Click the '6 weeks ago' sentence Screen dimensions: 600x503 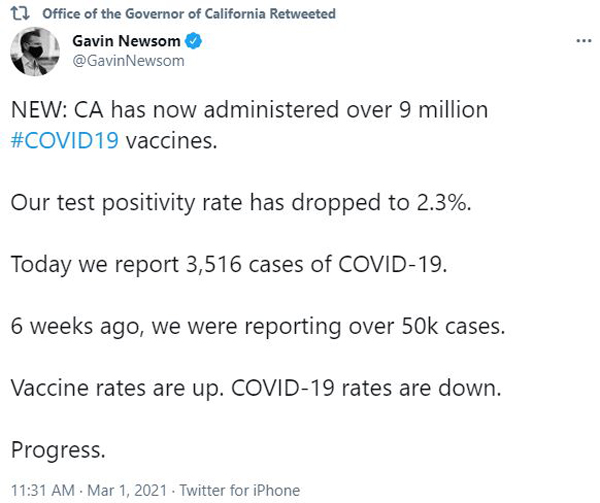(258, 327)
